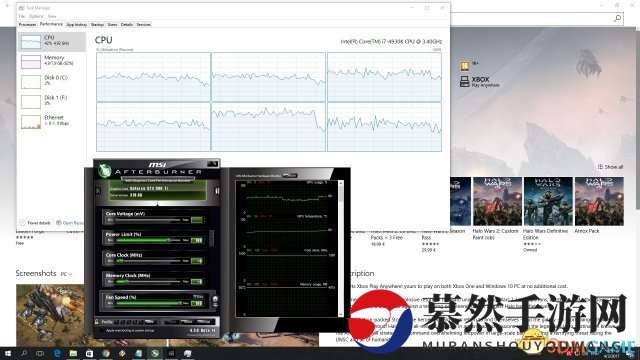Open Task Manager Options menu
The image size is (640, 360).
point(36,16)
